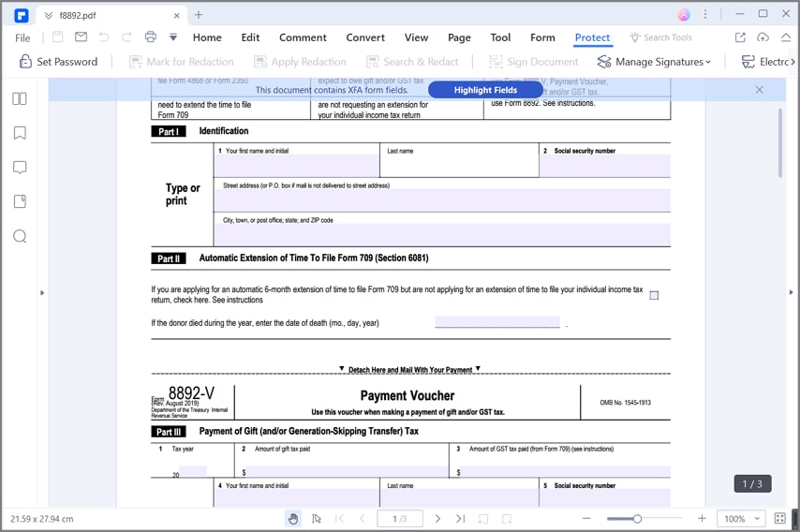Open the quick access customize dropdown arrow
800x532 pixels.
(173, 37)
